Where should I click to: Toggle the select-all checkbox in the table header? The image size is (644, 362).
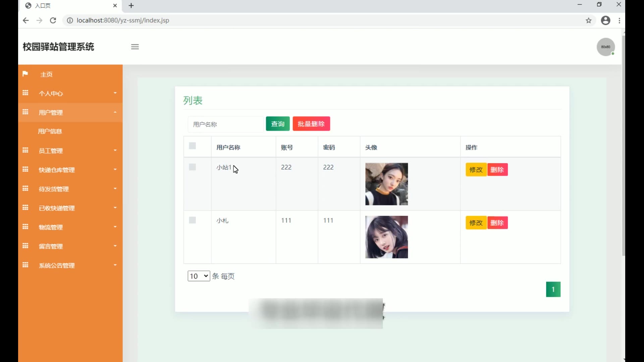(x=192, y=146)
